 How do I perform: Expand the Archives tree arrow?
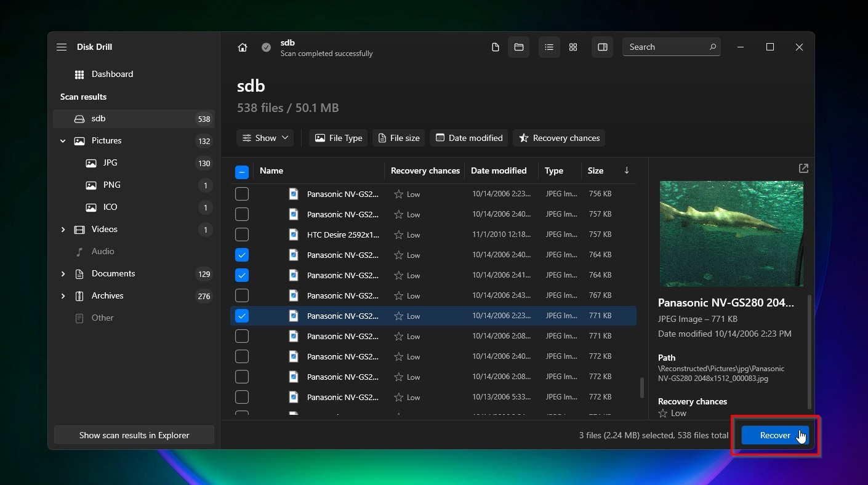coord(63,296)
